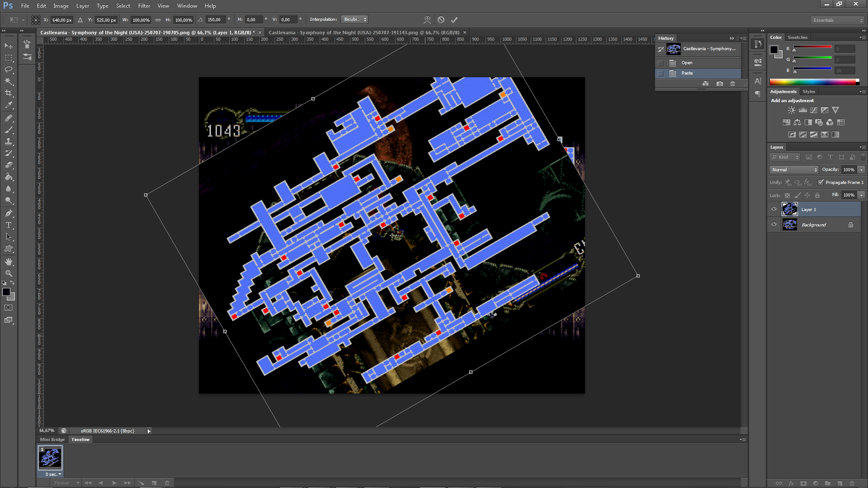
Task: Hide Layer 1 visibility eye
Action: click(x=774, y=209)
